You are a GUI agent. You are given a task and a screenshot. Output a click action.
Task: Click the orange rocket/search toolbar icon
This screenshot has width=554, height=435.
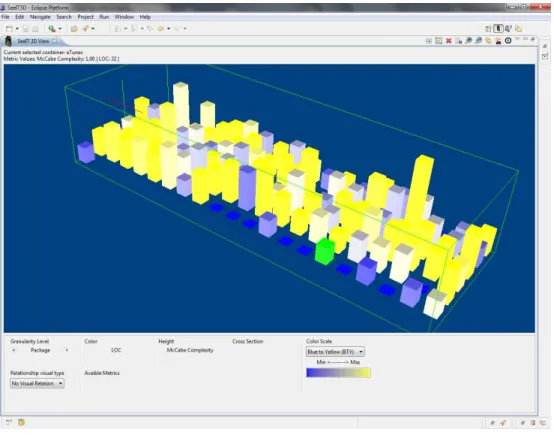tap(85, 29)
